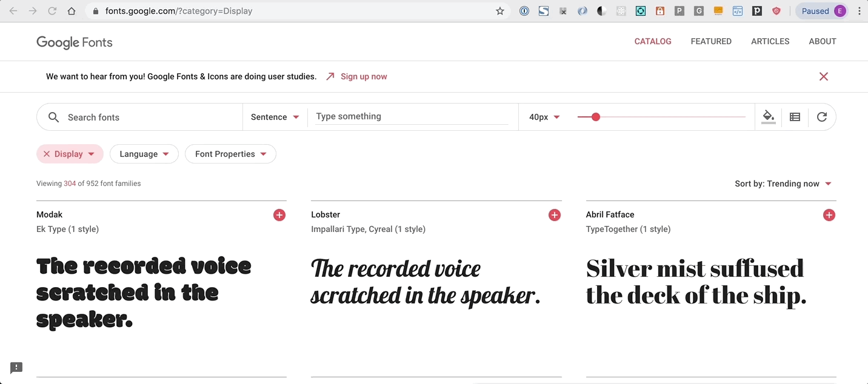Viewport: 868px width, 384px height.
Task: Click the orange padlock extension icon
Action: coord(660,11)
